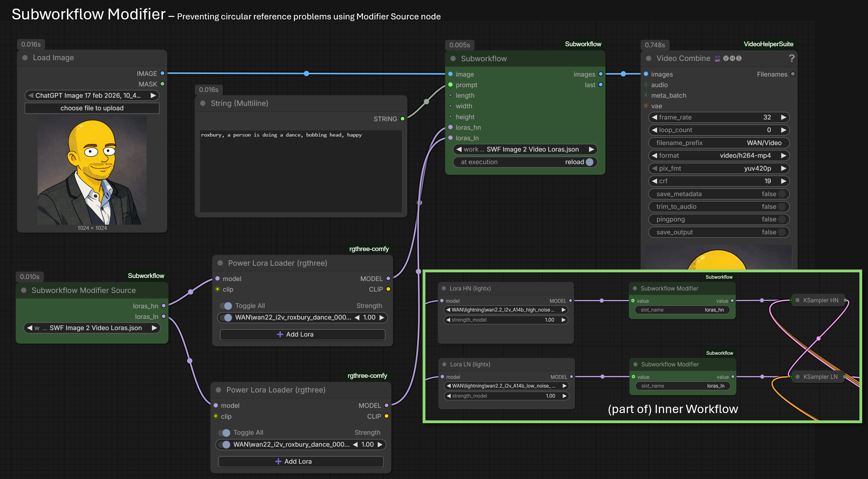Viewport: 868px width, 479px height.
Task: Click clip input port of upper Power Lora Loader
Action: [x=217, y=289]
